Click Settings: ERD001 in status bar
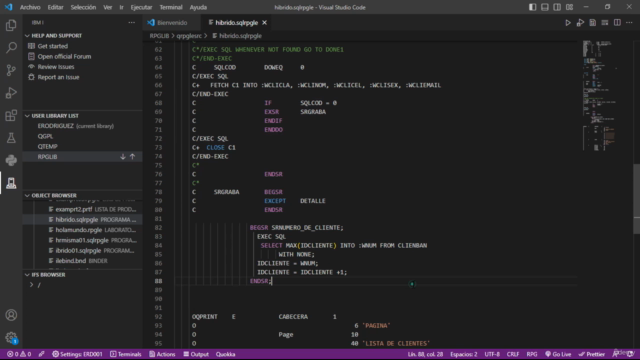This screenshot has height=360, width=640. point(77,354)
